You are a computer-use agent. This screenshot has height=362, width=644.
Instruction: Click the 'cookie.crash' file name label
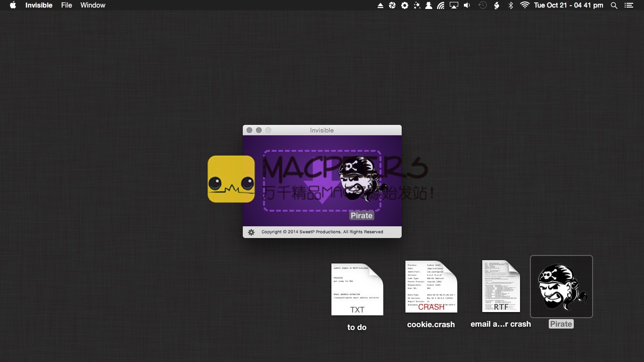tap(431, 324)
